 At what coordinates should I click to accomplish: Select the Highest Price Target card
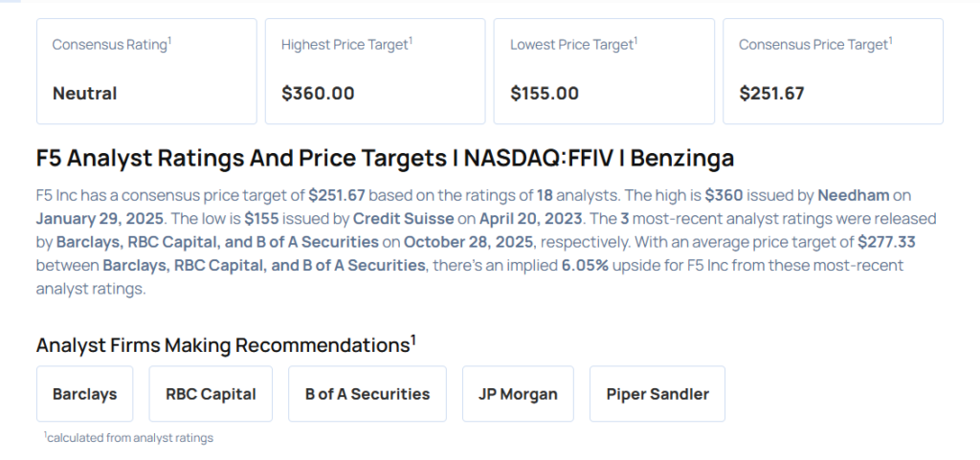point(375,71)
